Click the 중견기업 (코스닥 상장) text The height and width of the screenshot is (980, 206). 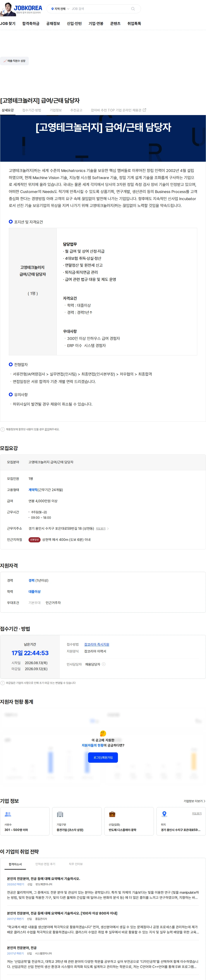pos(70,830)
